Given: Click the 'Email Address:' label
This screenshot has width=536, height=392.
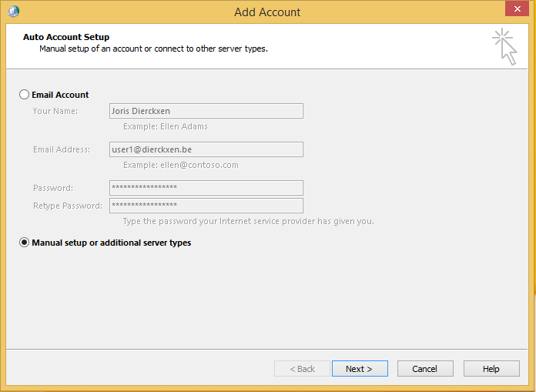Looking at the screenshot, I should pos(62,149).
